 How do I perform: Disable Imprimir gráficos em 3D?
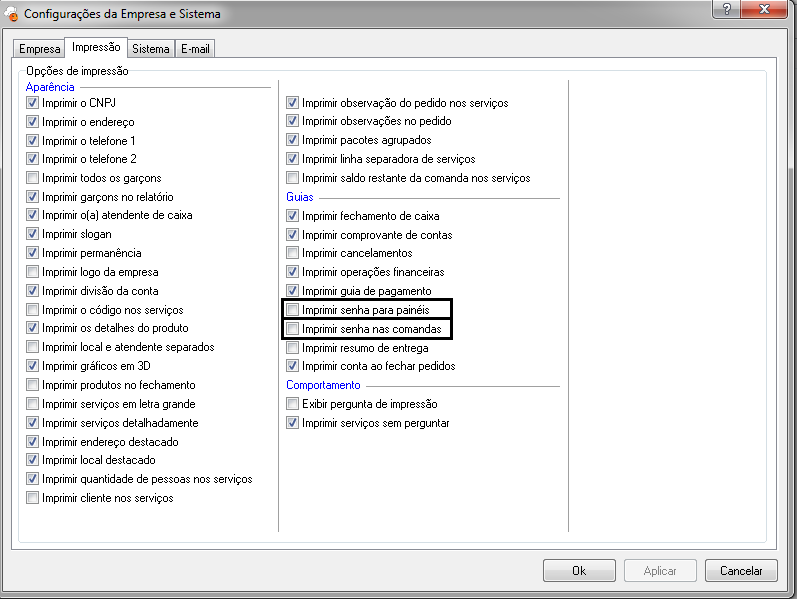coord(33,366)
